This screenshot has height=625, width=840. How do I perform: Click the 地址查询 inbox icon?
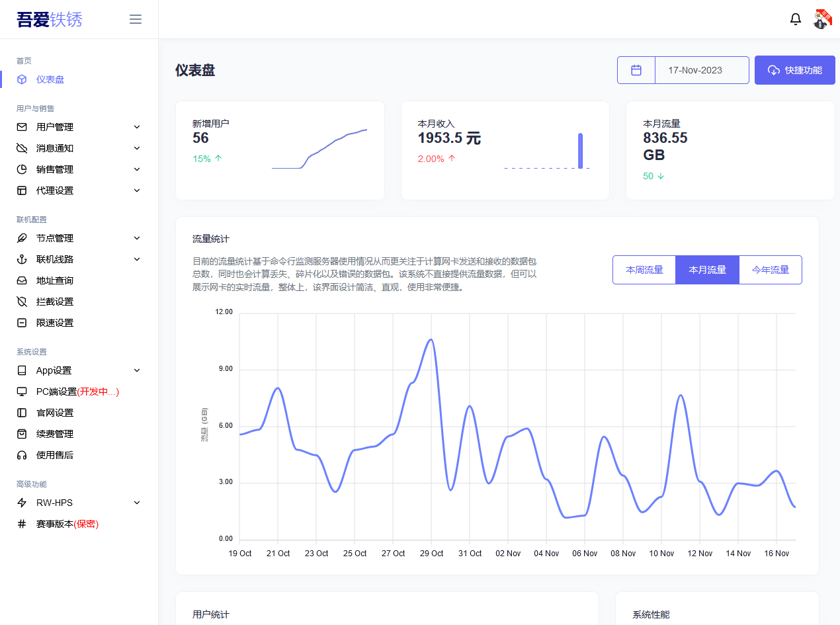(x=22, y=280)
